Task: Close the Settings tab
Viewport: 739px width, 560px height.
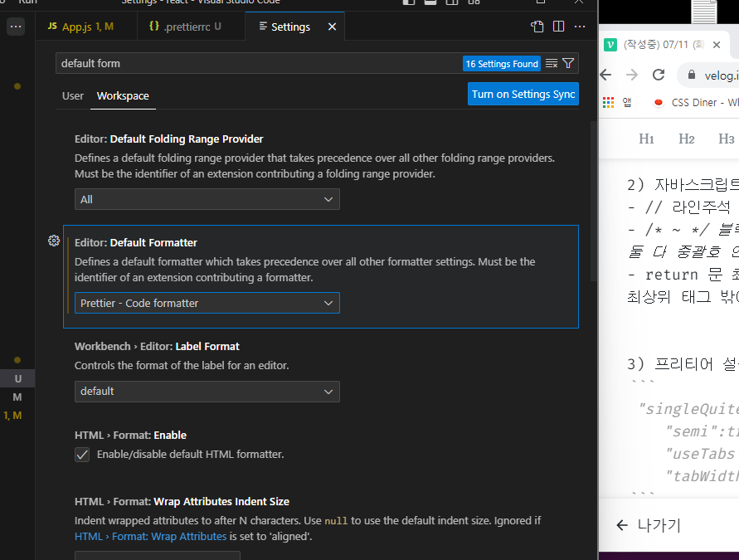Action: (x=333, y=27)
